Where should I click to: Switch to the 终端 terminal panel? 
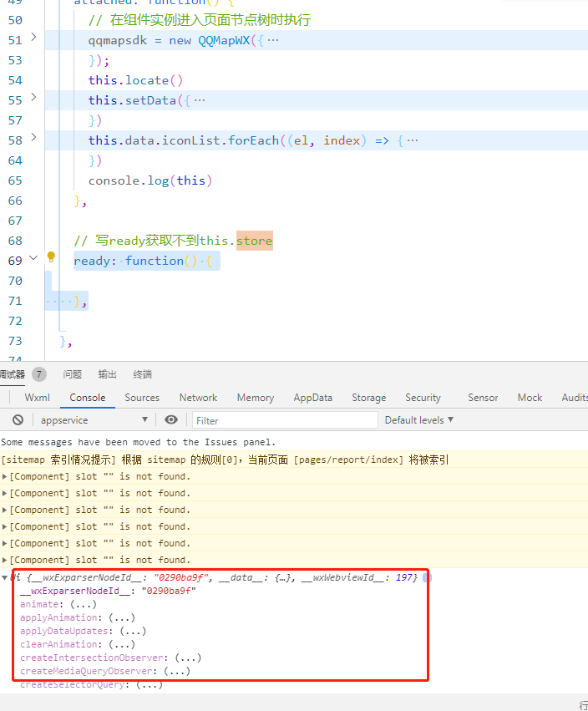(143, 374)
